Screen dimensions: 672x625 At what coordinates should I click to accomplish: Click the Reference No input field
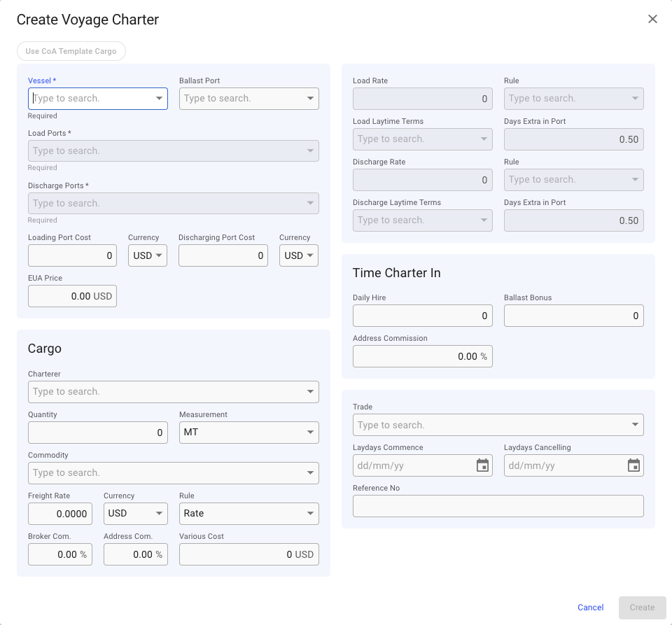pos(498,506)
